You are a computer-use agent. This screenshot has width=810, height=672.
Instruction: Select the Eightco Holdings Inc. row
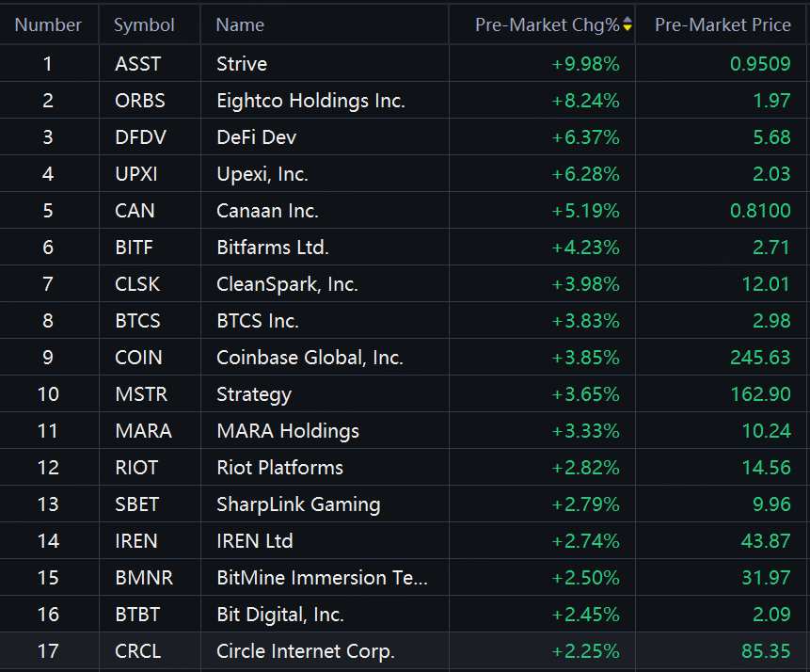click(310, 101)
